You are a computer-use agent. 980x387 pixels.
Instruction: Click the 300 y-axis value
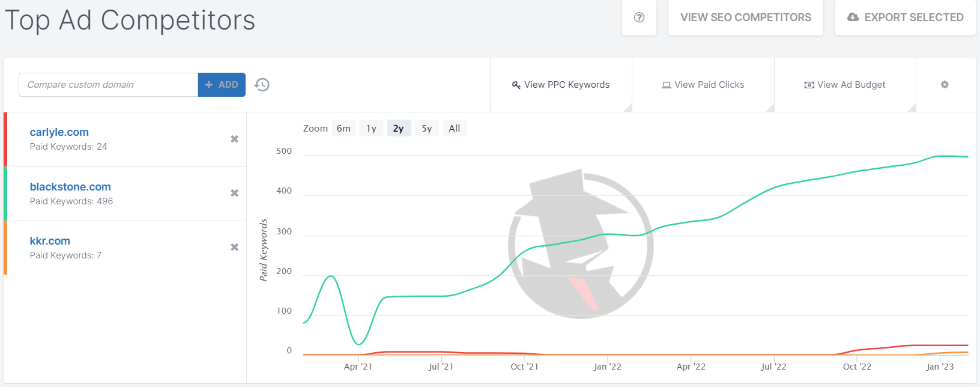point(284,231)
